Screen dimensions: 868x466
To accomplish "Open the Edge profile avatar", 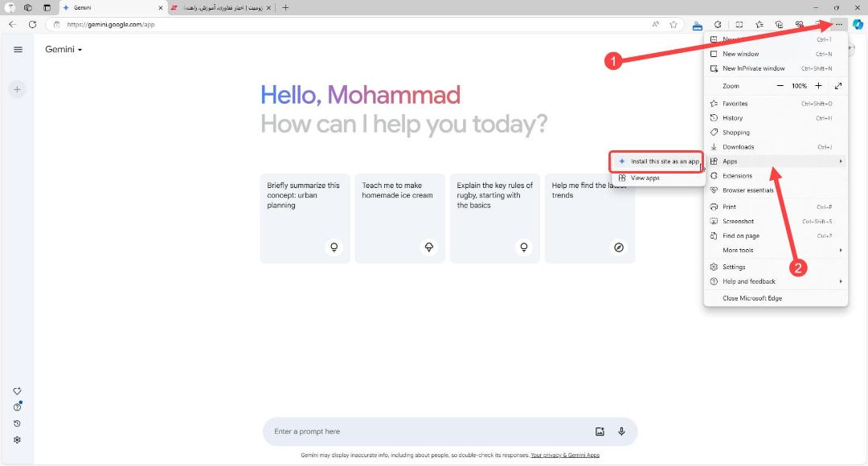I will (x=10, y=8).
